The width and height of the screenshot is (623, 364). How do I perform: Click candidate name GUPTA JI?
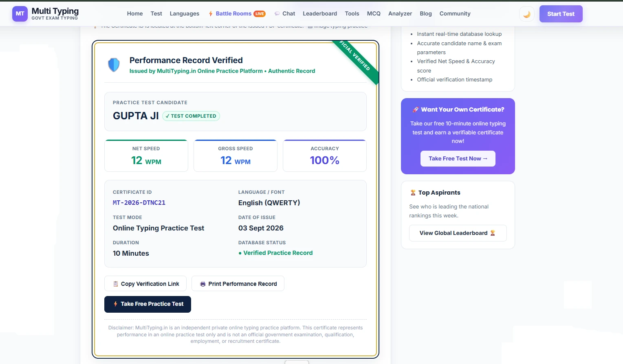pos(136,116)
